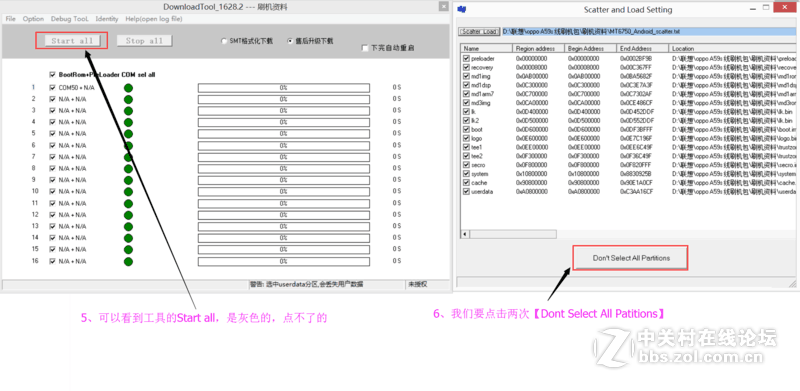
Task: Click the Start all button
Action: pyautogui.click(x=72, y=41)
